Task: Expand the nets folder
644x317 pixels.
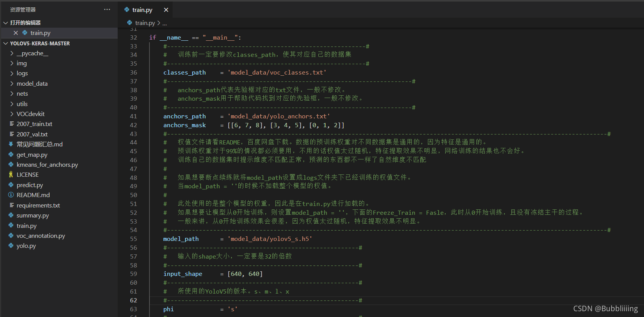Action: click(12, 94)
